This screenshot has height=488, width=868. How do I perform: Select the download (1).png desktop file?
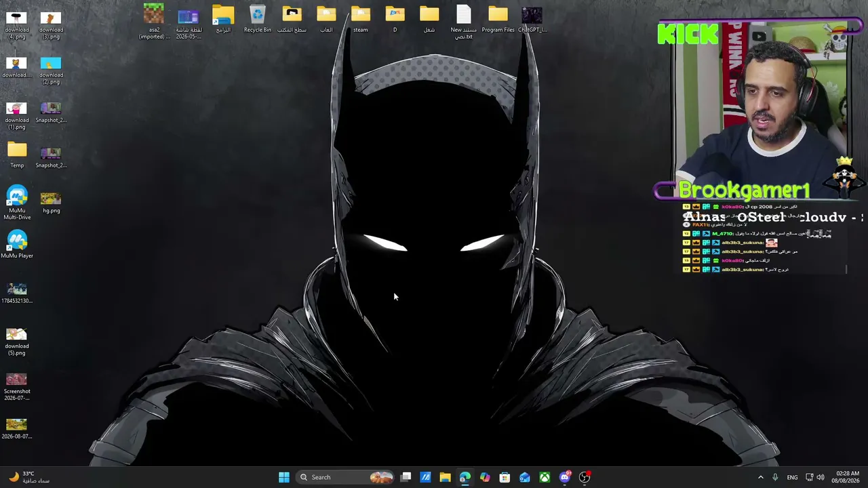pos(16,116)
